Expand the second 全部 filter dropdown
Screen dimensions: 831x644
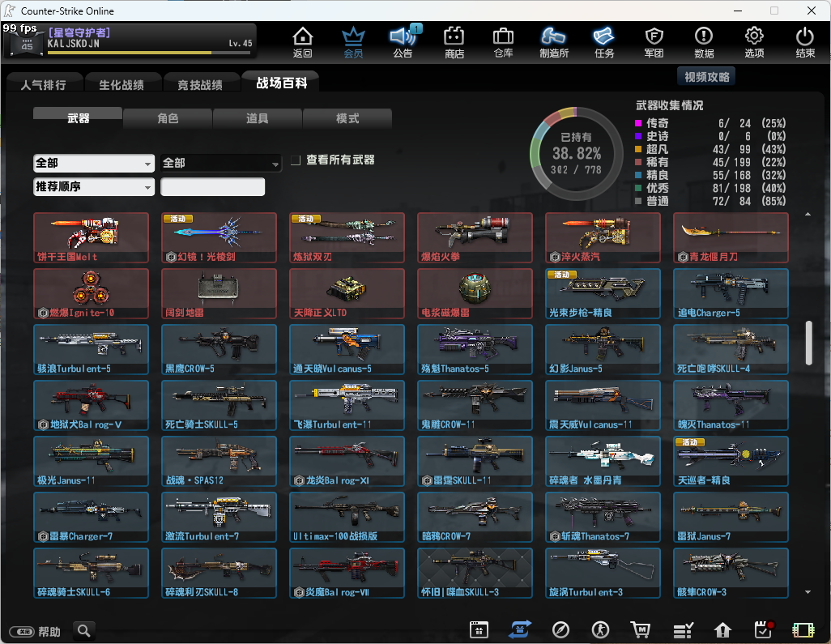tap(220, 163)
